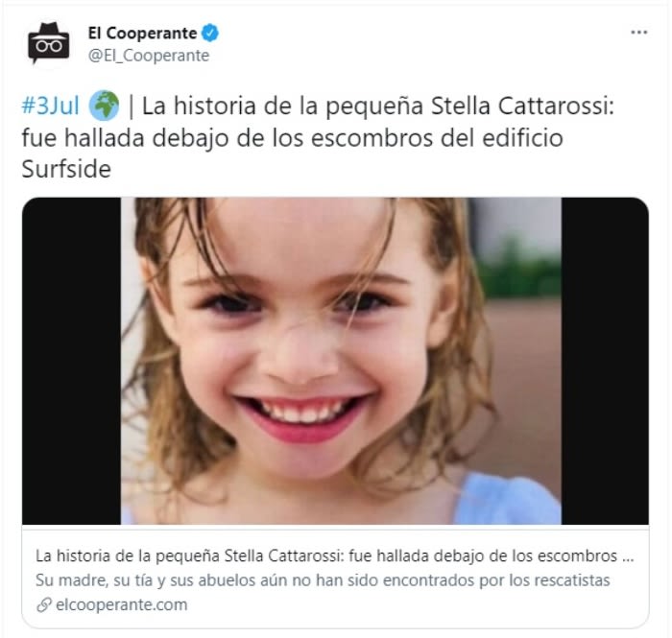672x638 pixels.
Task: Open the El Cooperante display name
Action: (142, 33)
